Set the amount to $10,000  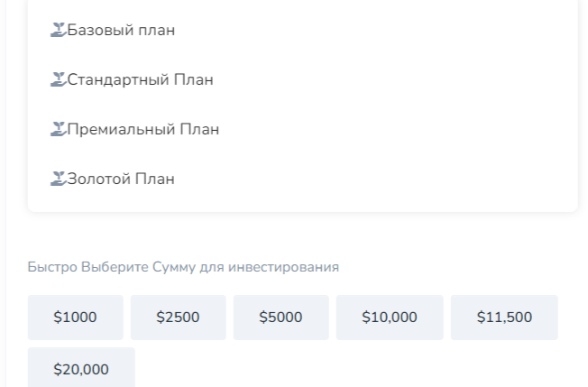390,318
